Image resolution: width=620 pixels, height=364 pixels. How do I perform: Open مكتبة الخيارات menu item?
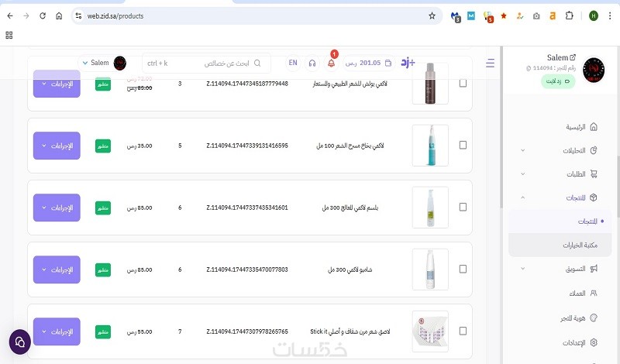click(x=560, y=245)
